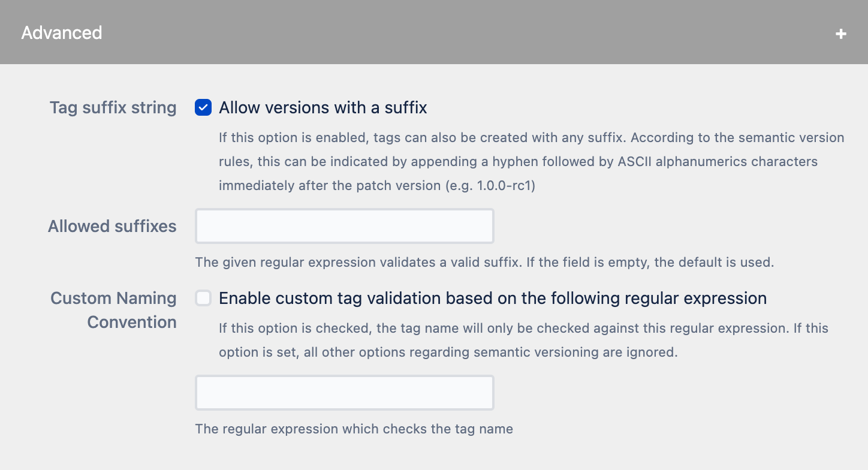
Task: Click the "given regular expression validates" help text
Action: click(484, 262)
